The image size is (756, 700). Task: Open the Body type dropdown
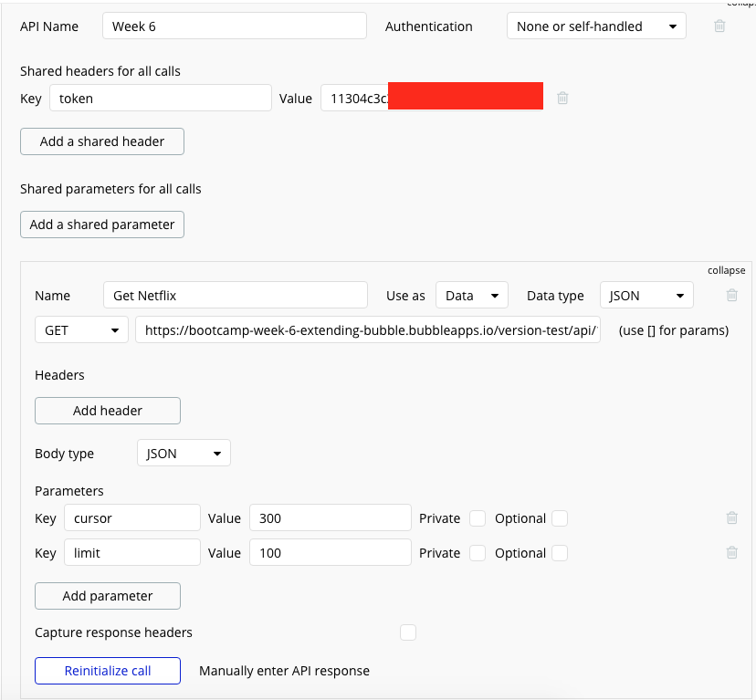tap(184, 454)
